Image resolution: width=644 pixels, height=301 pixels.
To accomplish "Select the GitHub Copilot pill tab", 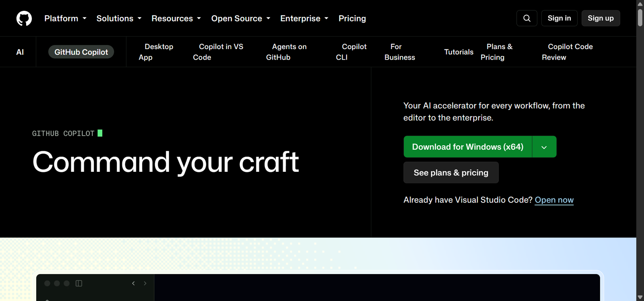I will [x=81, y=52].
